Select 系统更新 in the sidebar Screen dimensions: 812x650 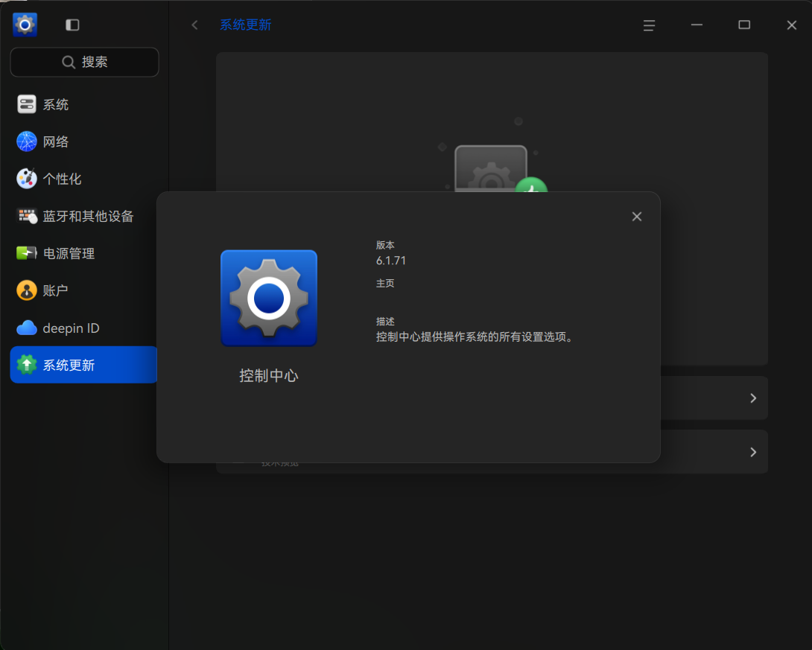(83, 365)
